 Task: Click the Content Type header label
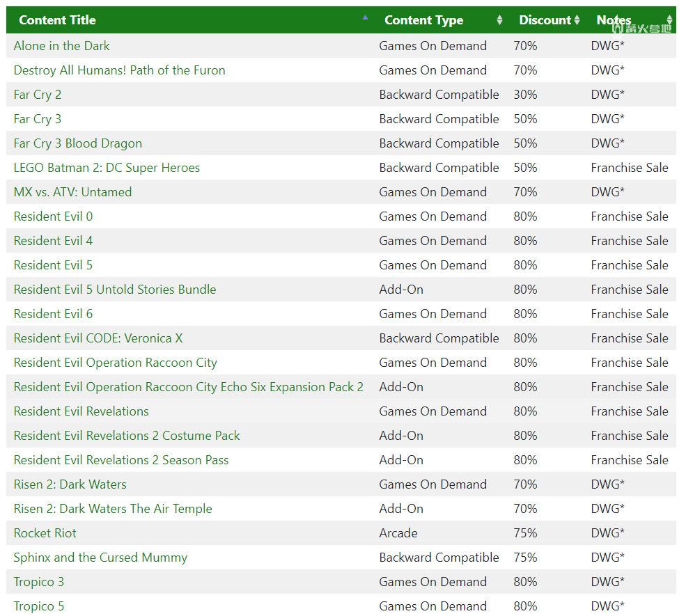point(423,20)
